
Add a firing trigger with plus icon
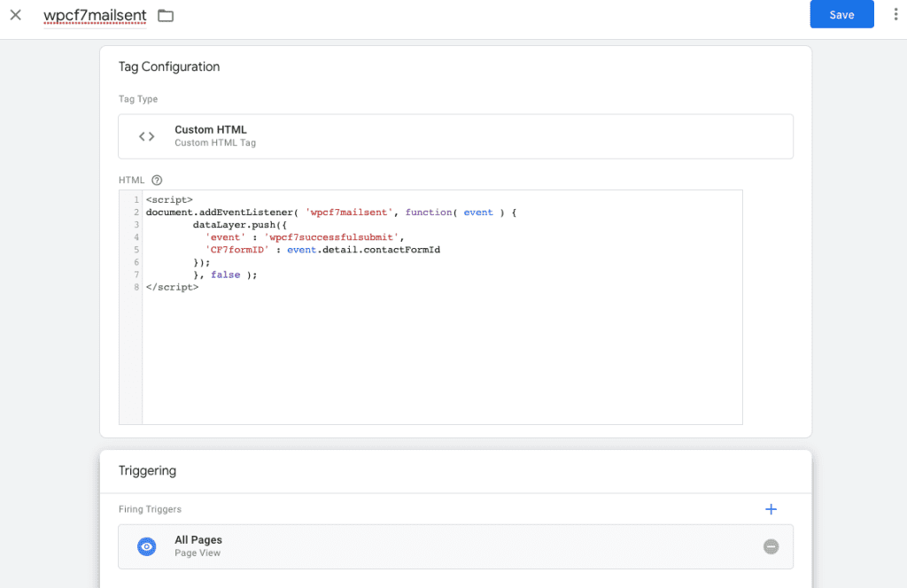coord(771,509)
